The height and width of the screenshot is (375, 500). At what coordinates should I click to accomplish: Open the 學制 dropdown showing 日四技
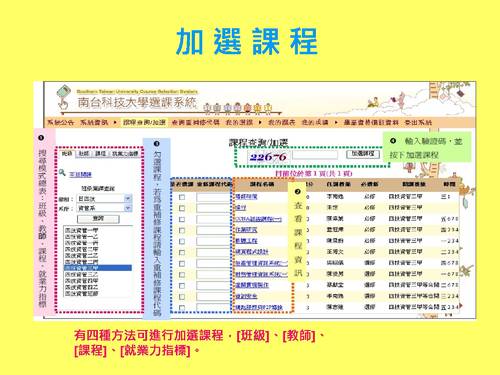[x=104, y=199]
